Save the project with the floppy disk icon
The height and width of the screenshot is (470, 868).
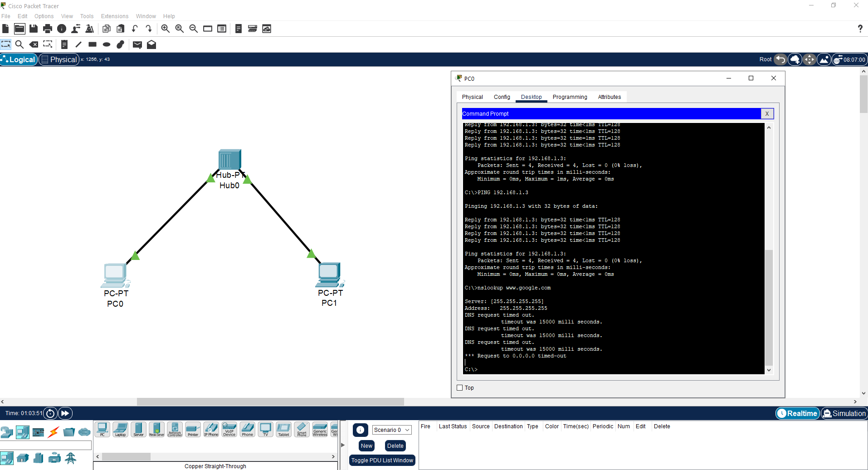tap(34, 29)
